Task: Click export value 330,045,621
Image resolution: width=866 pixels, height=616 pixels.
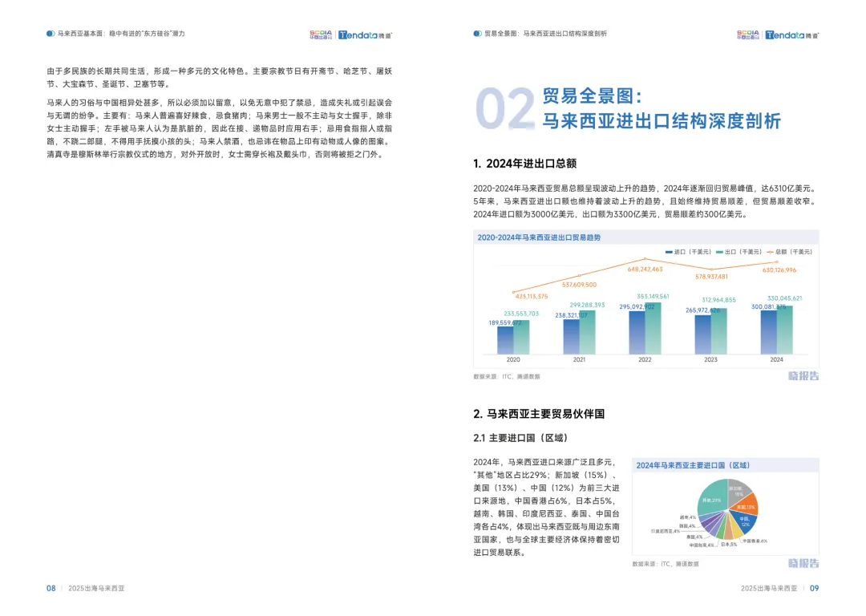Action: pyautogui.click(x=785, y=298)
